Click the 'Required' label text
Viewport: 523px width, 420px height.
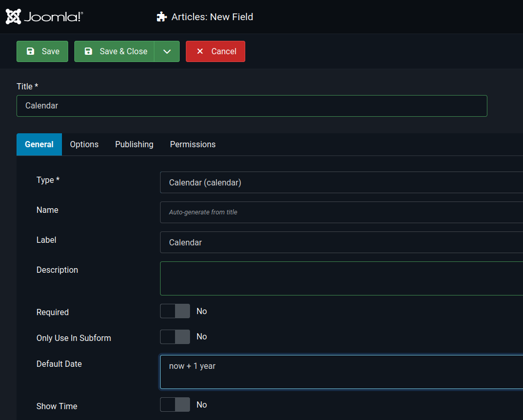(x=53, y=312)
